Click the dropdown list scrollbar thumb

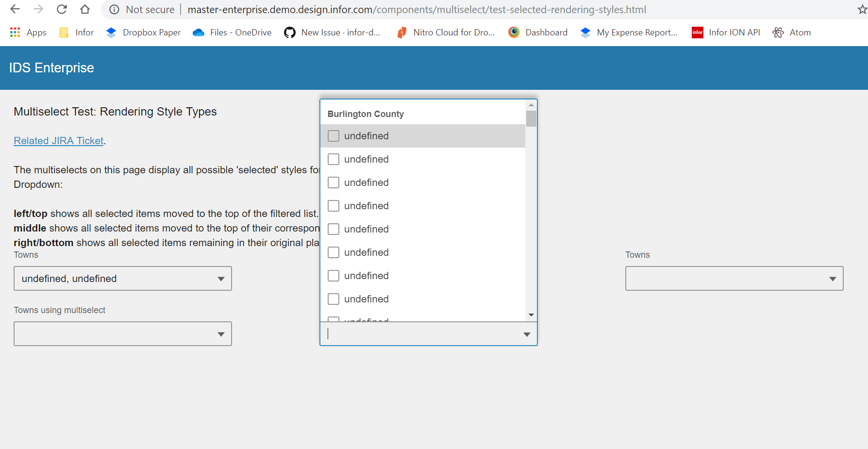[x=531, y=118]
